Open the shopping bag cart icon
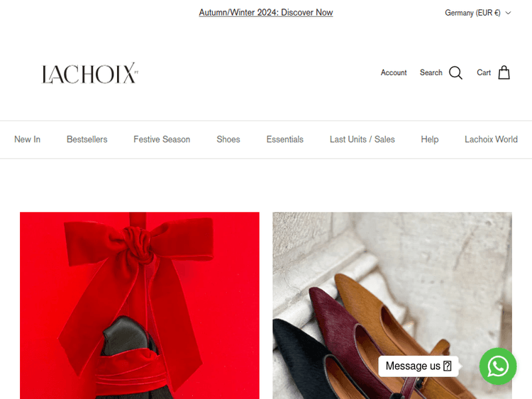 point(504,72)
